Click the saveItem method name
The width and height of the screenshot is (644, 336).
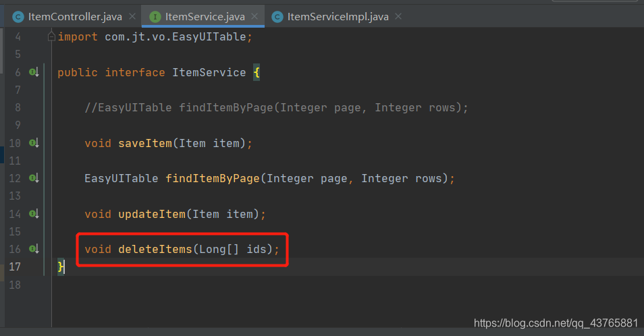click(145, 143)
